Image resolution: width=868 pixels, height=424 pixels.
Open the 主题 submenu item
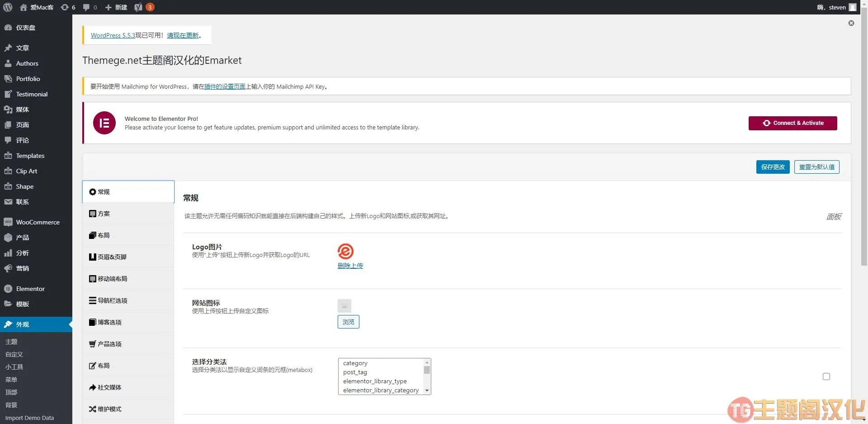click(11, 342)
